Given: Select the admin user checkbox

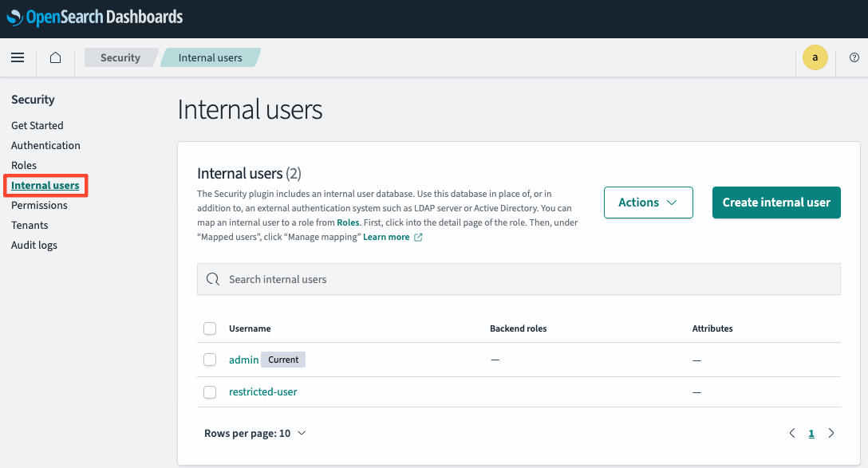Looking at the screenshot, I should click(x=210, y=360).
